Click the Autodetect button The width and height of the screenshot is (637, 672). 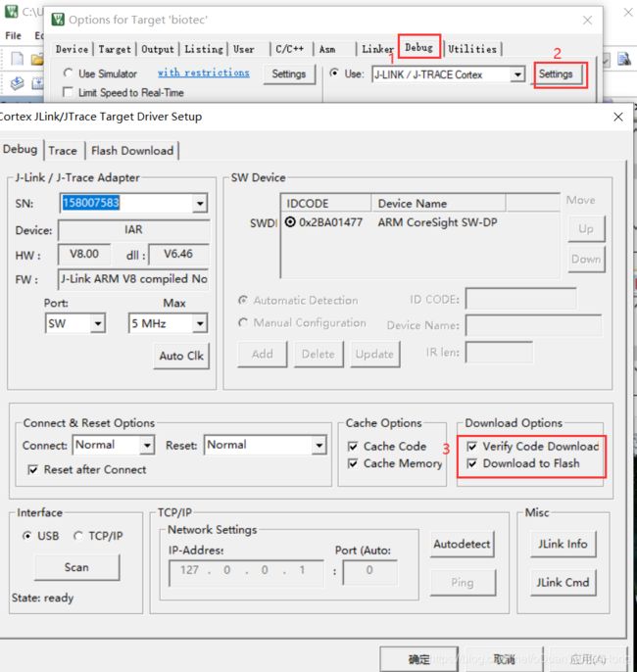pyautogui.click(x=463, y=544)
